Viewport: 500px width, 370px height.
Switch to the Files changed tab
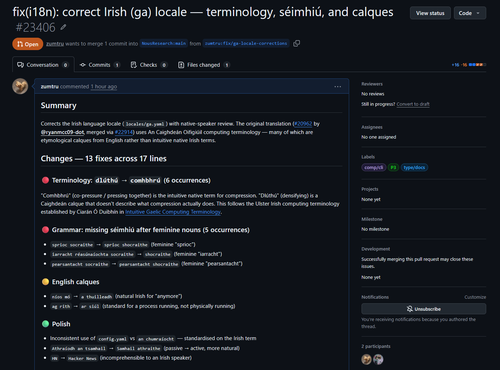pyautogui.click(x=204, y=65)
